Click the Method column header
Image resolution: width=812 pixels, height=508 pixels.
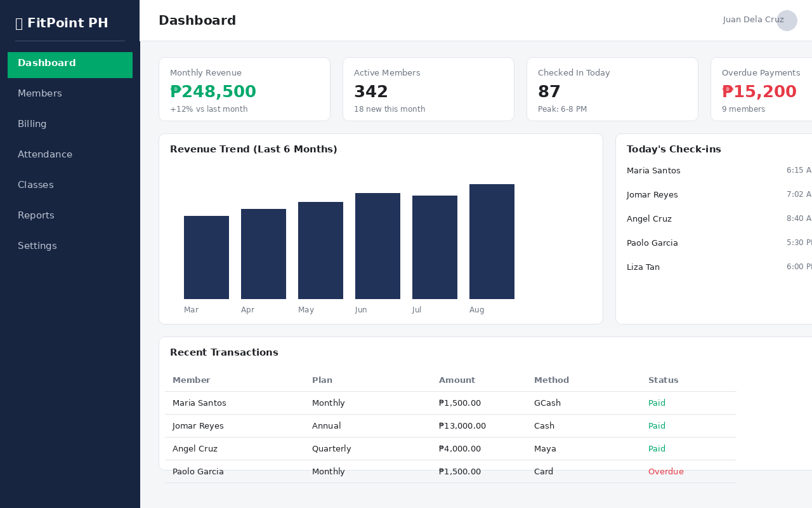(551, 380)
